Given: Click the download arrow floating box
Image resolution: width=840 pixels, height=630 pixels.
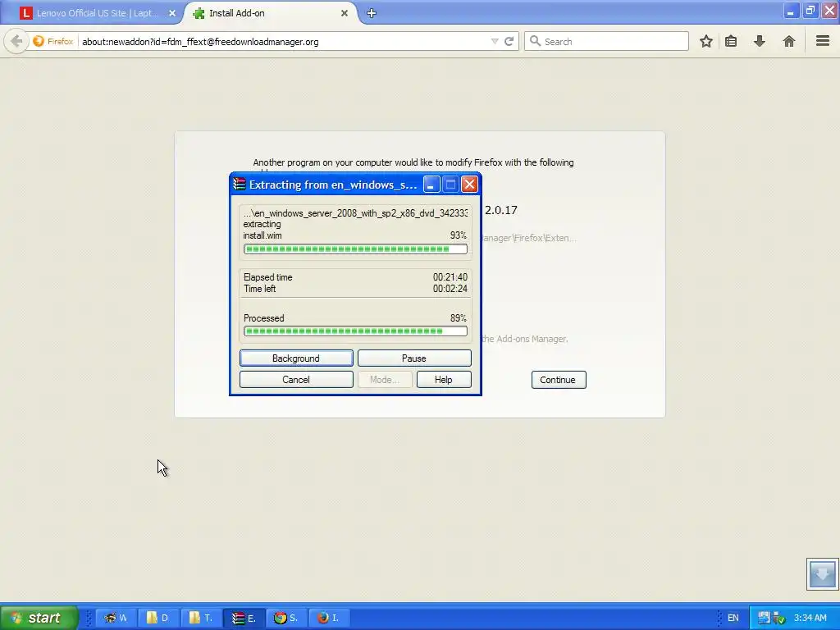Looking at the screenshot, I should coord(822,573).
